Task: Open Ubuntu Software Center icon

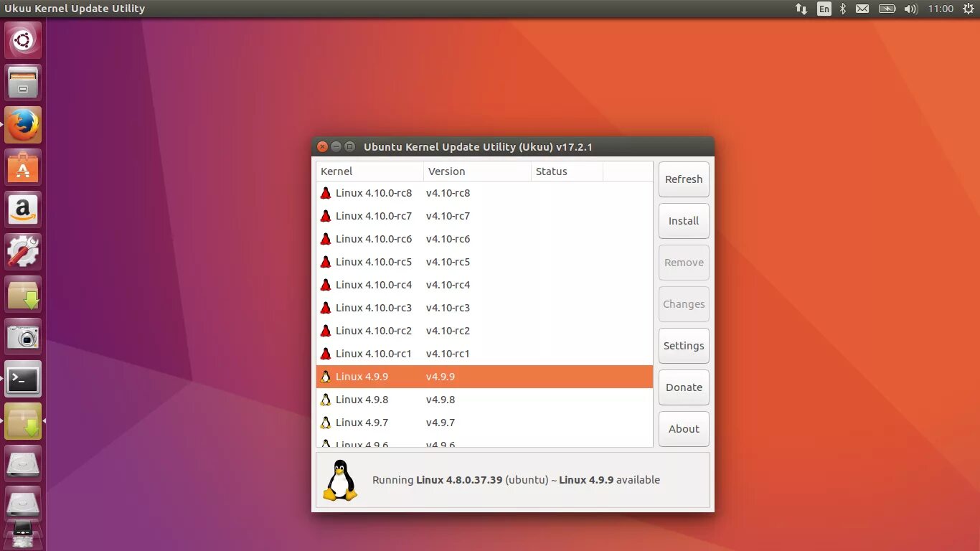Action: tap(23, 167)
